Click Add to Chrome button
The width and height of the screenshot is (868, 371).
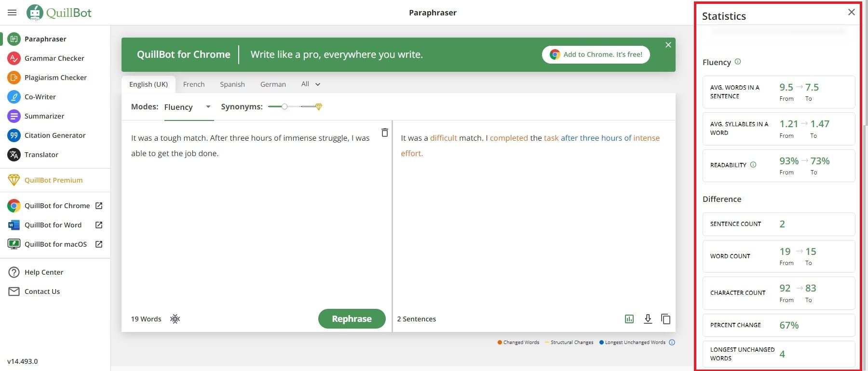(x=596, y=54)
